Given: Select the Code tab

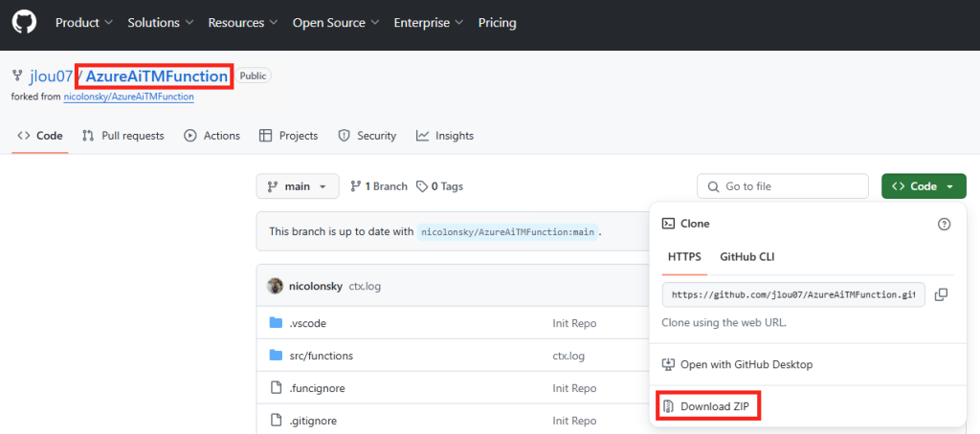Looking at the screenshot, I should point(40,136).
